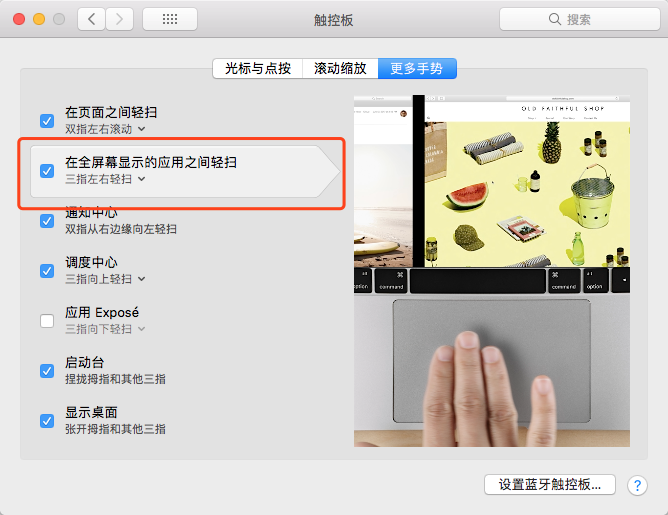Expand the 三指向上轻扫 dropdown for 调度中心

click(x=105, y=279)
